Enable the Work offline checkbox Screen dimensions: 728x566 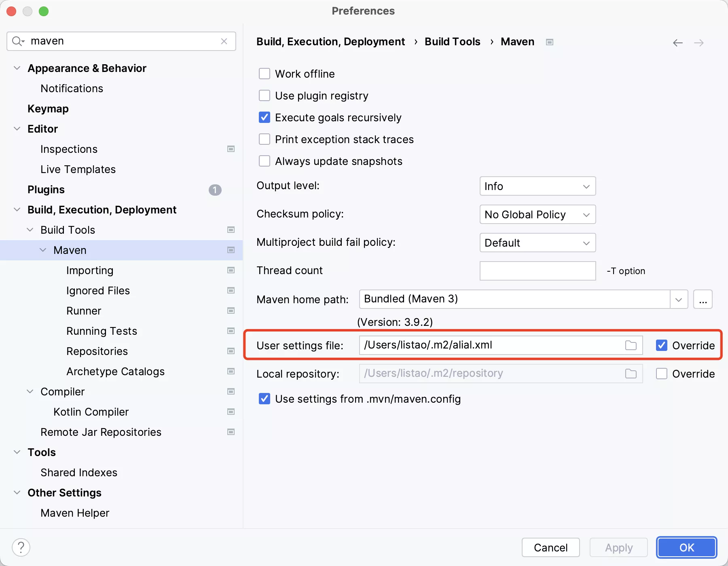[265, 74]
